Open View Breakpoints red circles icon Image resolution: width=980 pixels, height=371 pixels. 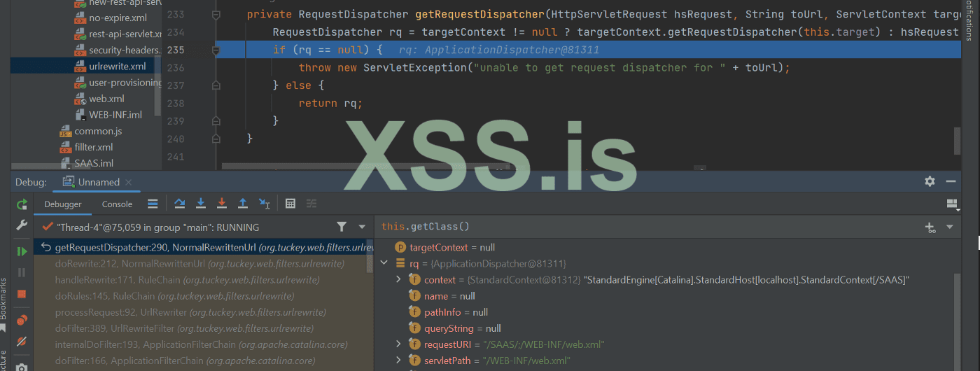coord(22,320)
